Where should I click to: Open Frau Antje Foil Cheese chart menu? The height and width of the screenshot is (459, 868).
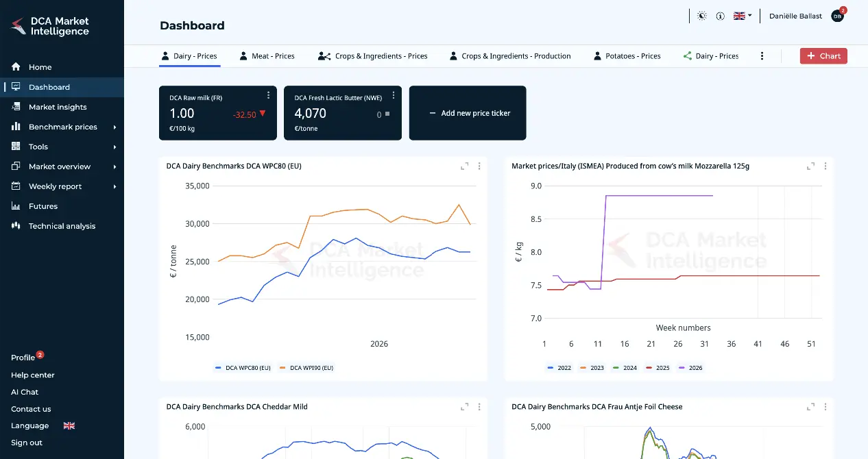[x=825, y=407]
